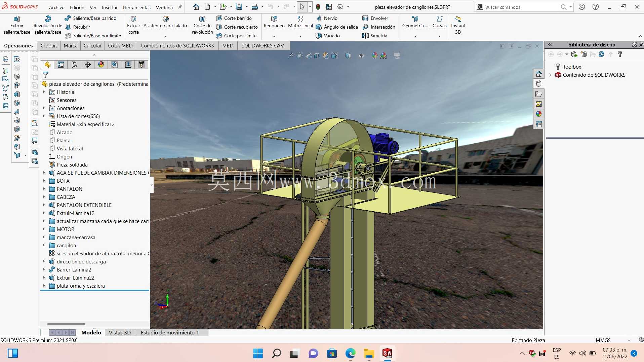Open File Explorer from taskbar
This screenshot has height=362, width=644.
[x=369, y=353]
